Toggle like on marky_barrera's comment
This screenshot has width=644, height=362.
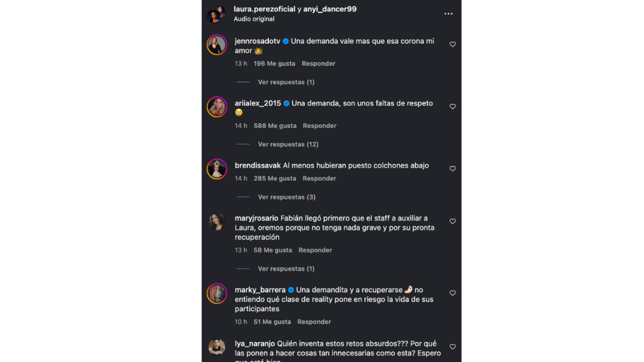[453, 293]
